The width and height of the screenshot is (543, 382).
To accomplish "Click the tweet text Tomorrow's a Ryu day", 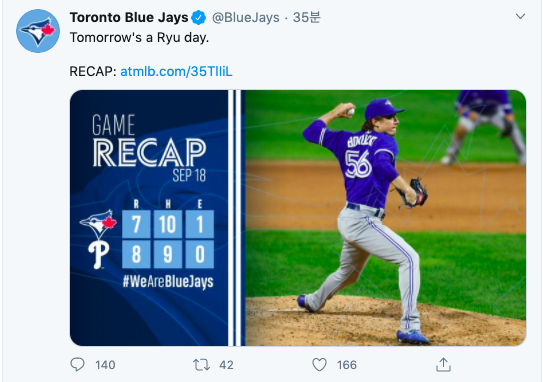I will pos(139,37).
